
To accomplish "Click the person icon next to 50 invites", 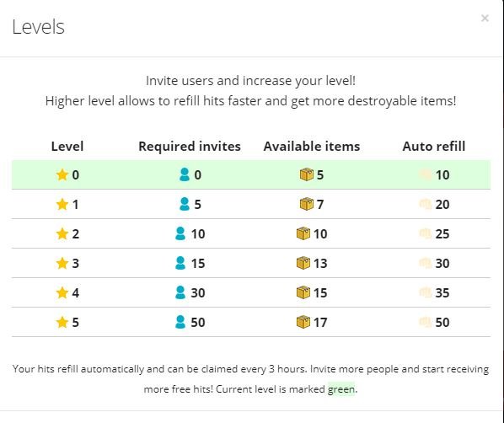I will (x=180, y=322).
